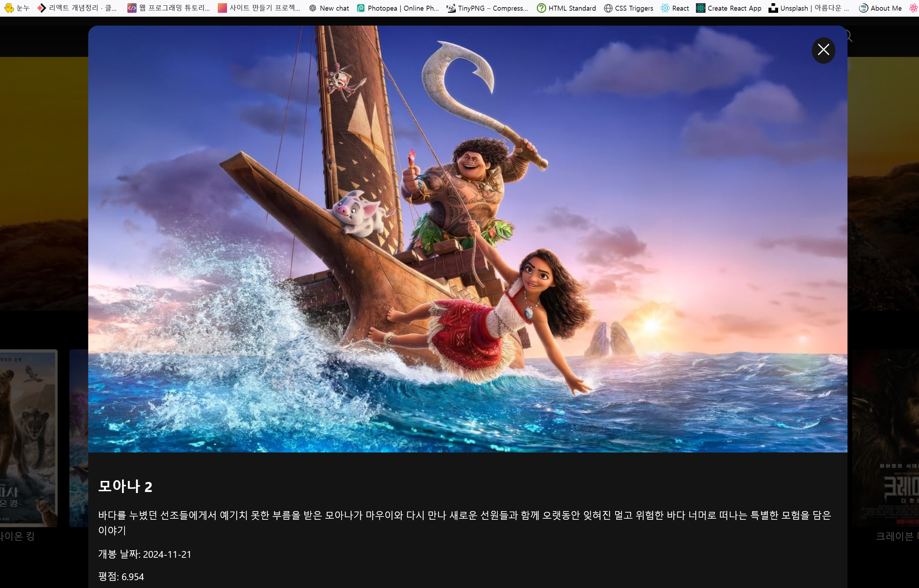The width and height of the screenshot is (919, 588).
Task: Open the React bookmark
Action: coord(675,8)
